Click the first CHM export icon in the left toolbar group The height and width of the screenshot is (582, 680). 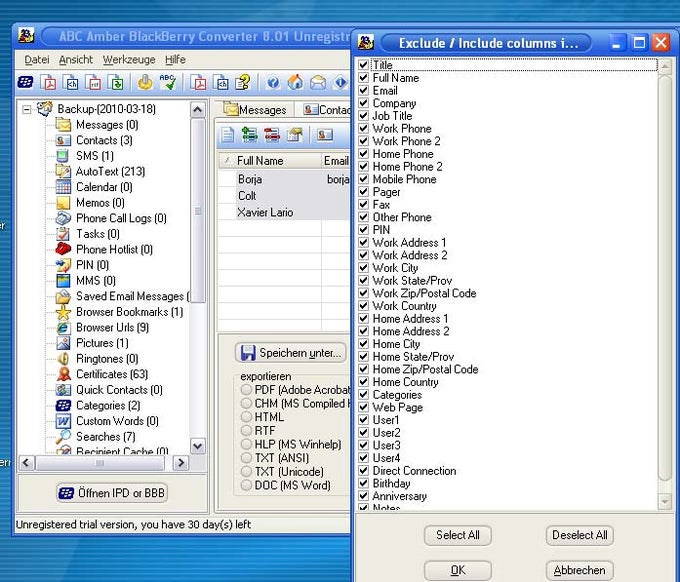[71, 82]
